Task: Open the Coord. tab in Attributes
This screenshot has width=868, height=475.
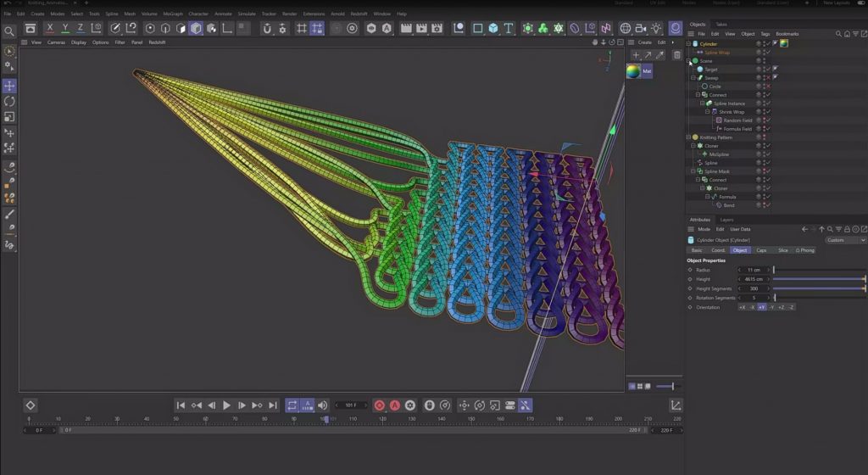Action: click(718, 250)
